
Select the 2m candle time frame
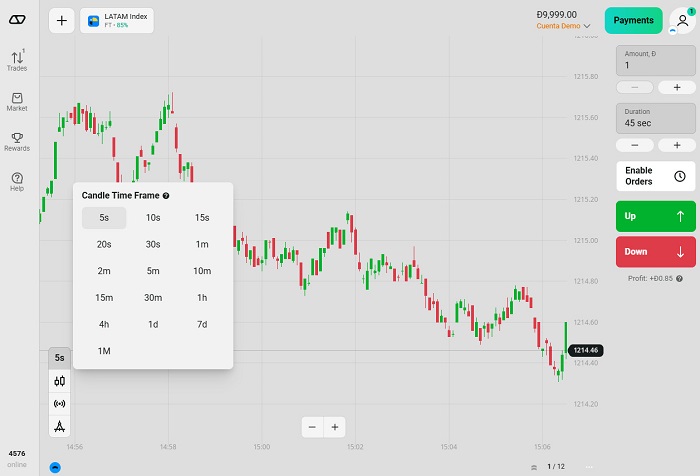tap(104, 271)
